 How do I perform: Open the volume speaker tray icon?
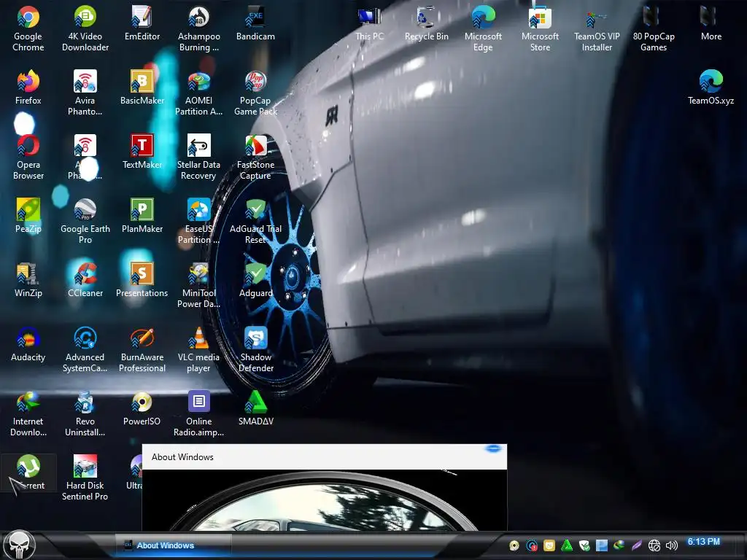click(671, 545)
